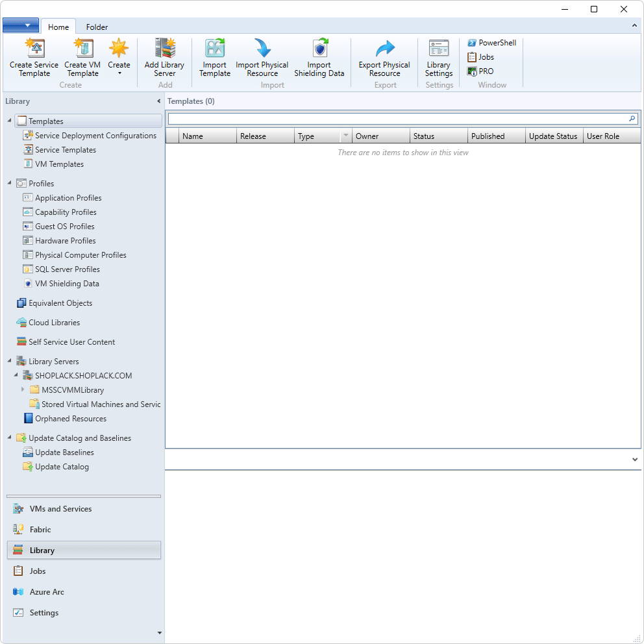Select Service Deployment Configurations node
Screen dimensions: 644x644
pyautogui.click(x=90, y=136)
